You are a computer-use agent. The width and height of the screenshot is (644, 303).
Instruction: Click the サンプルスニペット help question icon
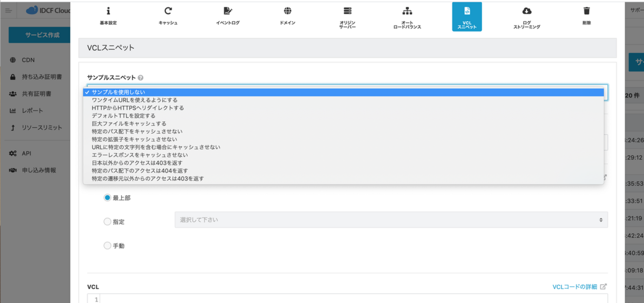(141, 78)
